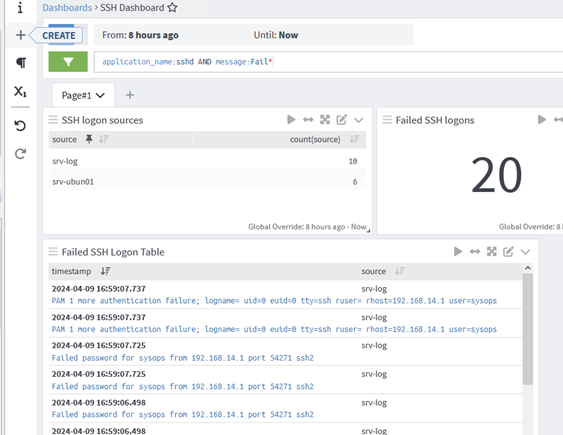Expand Failed SSH Logon Table menu chevron
This screenshot has width=563, height=435.
[525, 252]
